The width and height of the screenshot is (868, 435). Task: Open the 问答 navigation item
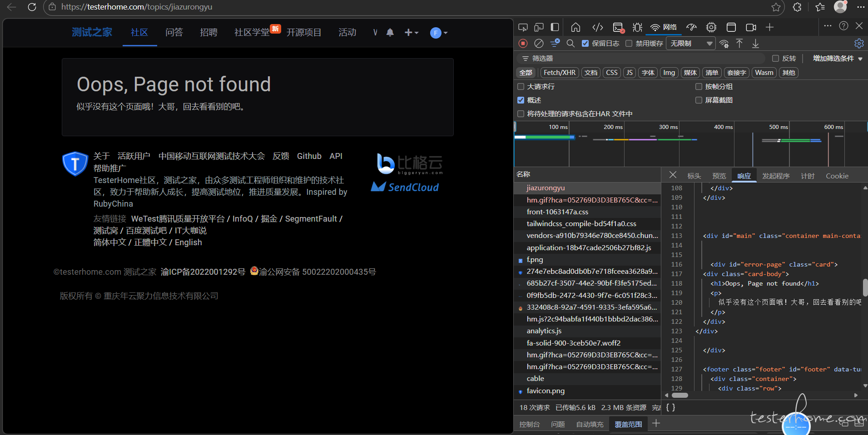[174, 33]
